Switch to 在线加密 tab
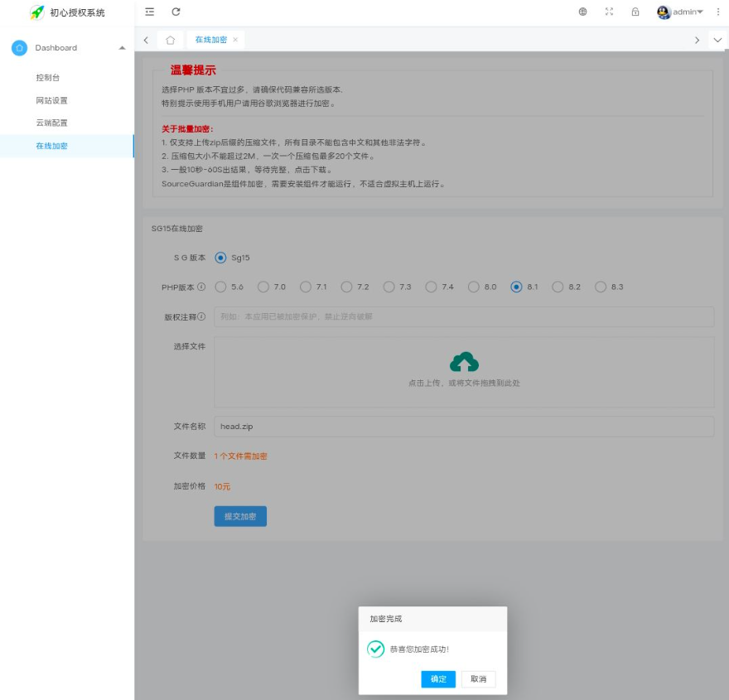The height and width of the screenshot is (700, 729). 211,40
